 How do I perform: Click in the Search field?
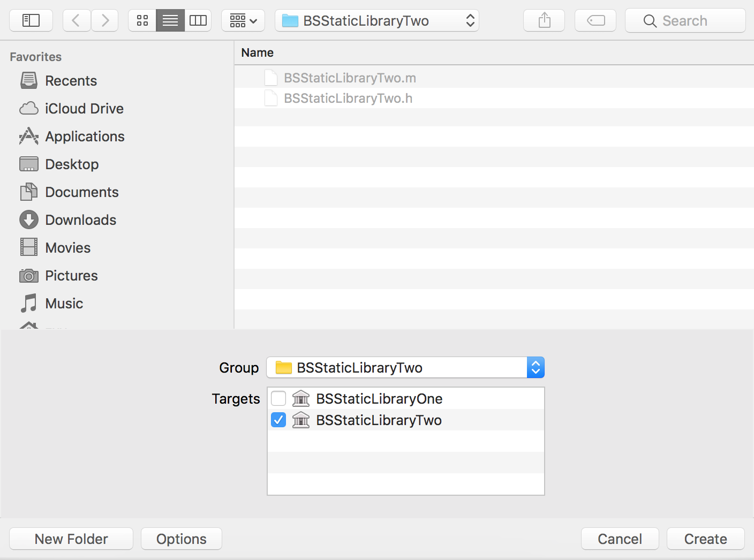tap(685, 21)
